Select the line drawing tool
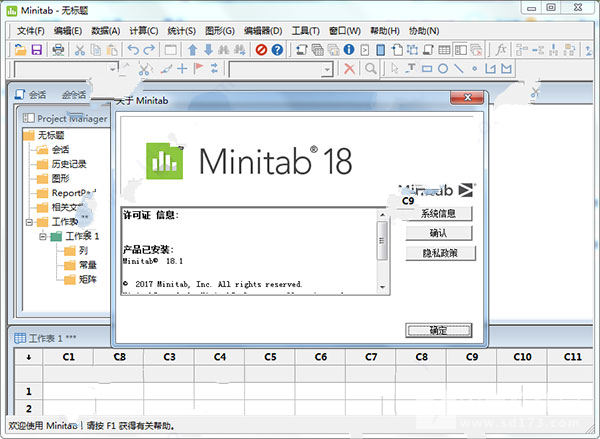This screenshot has height=439, width=600. [x=458, y=69]
